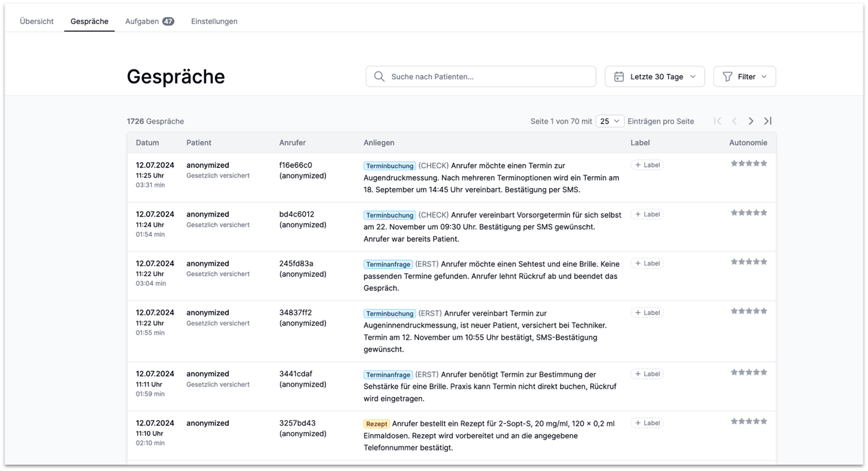The height and width of the screenshot is (471, 868).
Task: Open the Einstellungen tab
Action: pyautogui.click(x=214, y=21)
